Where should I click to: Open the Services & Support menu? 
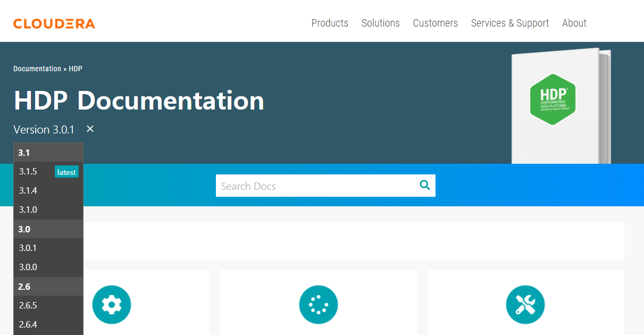(510, 23)
